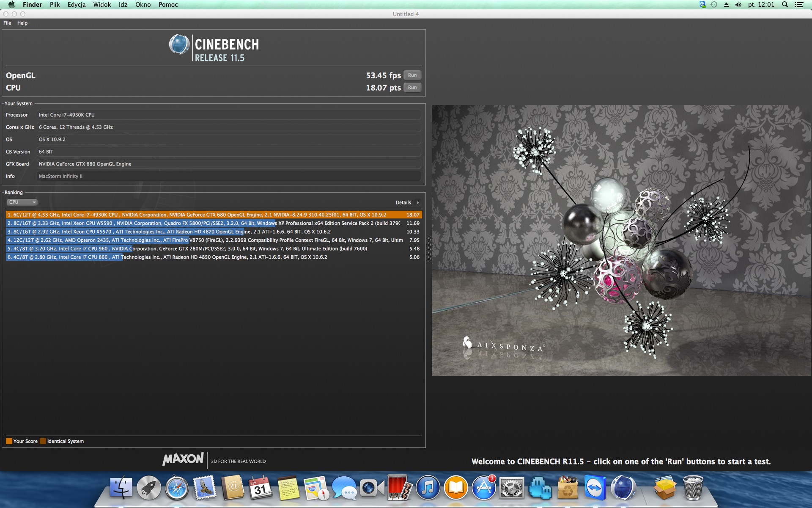This screenshot has width=812, height=508.
Task: Open Notification Center list icon
Action: [x=799, y=5]
